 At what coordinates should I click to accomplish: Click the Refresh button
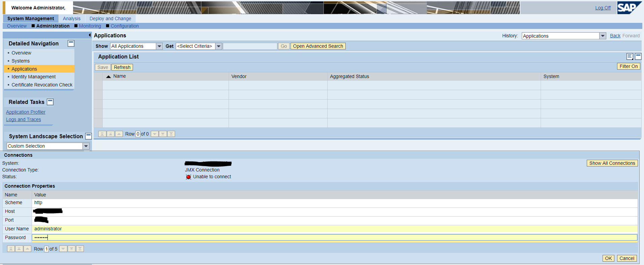122,67
